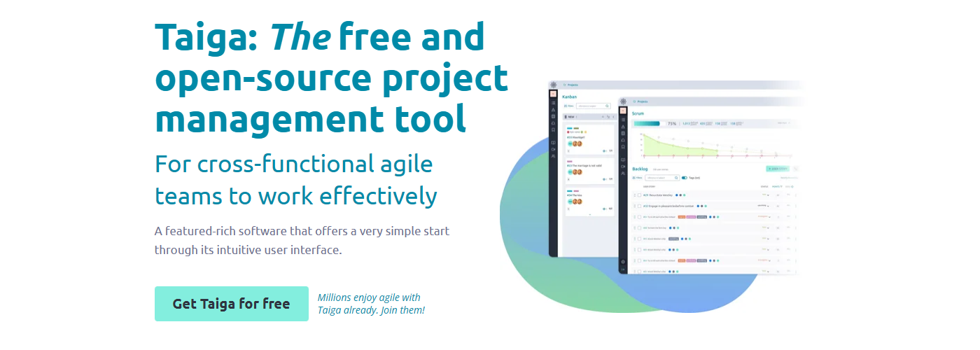Open the team members icon in Scrum sidebar

pos(623,174)
